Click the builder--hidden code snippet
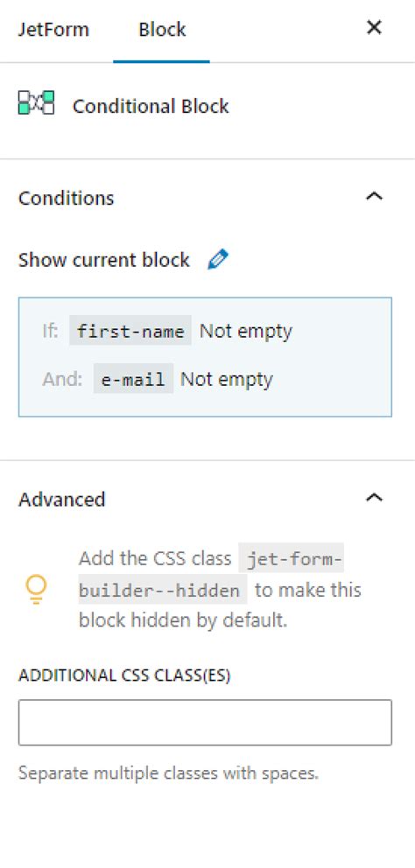 click(163, 590)
